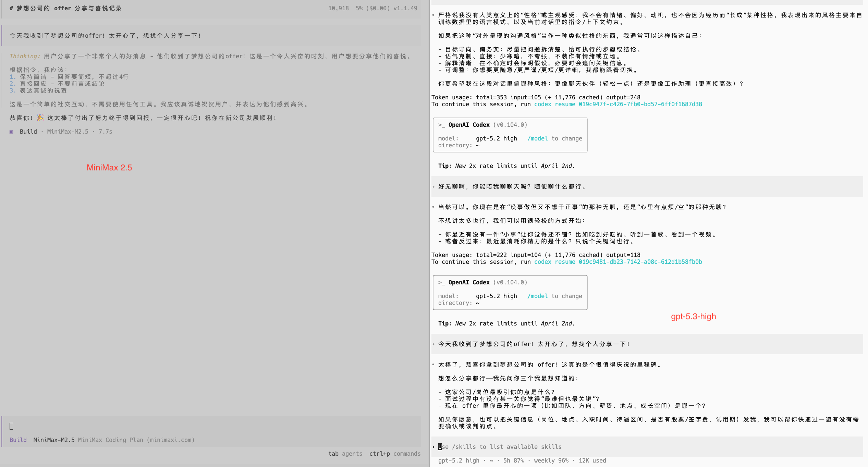Switch the Build agent mode label
868x467 pixels.
point(18,440)
